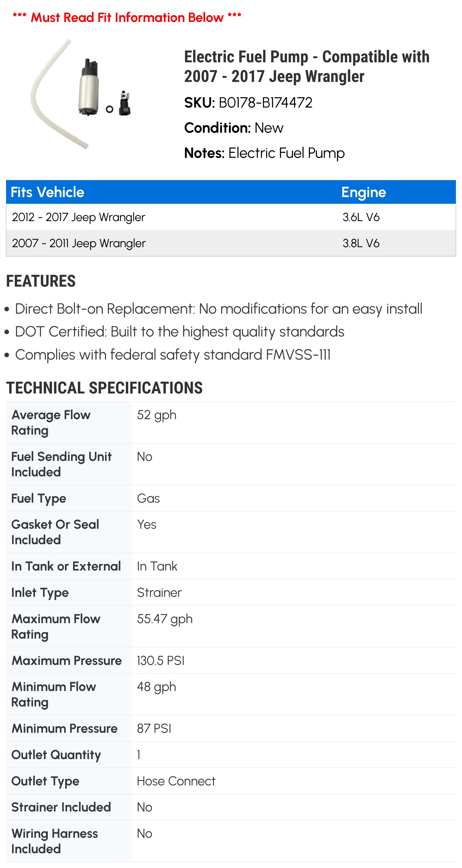Click the Condition: New line
The width and height of the screenshot is (462, 868).
[233, 128]
